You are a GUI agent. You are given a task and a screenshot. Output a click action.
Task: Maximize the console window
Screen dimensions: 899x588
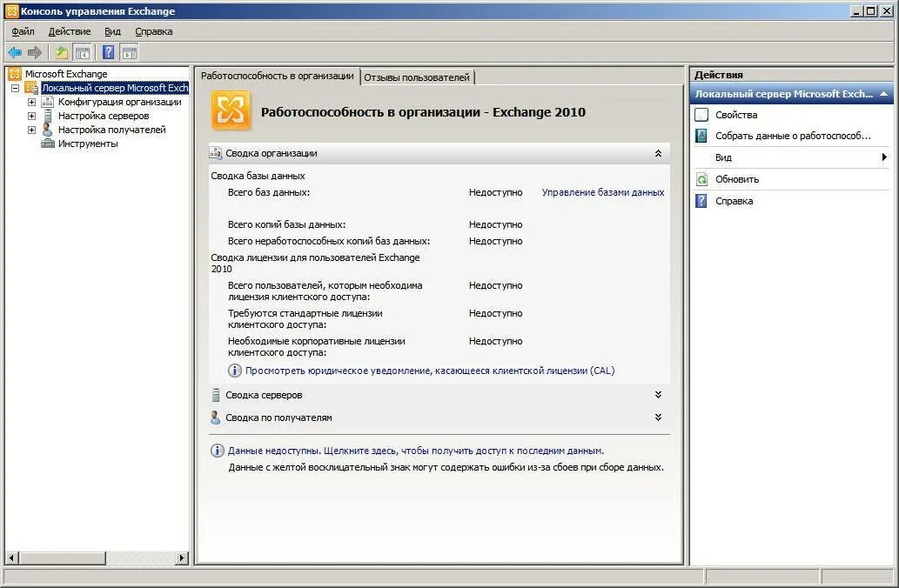click(871, 11)
